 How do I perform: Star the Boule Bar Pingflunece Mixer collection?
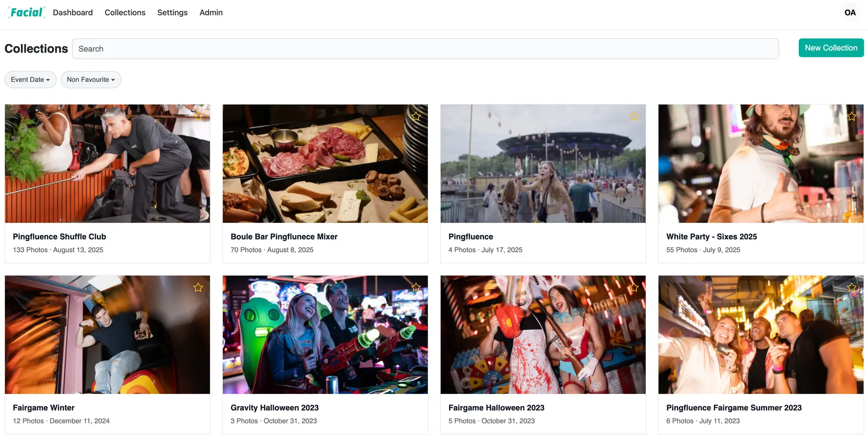(x=416, y=116)
